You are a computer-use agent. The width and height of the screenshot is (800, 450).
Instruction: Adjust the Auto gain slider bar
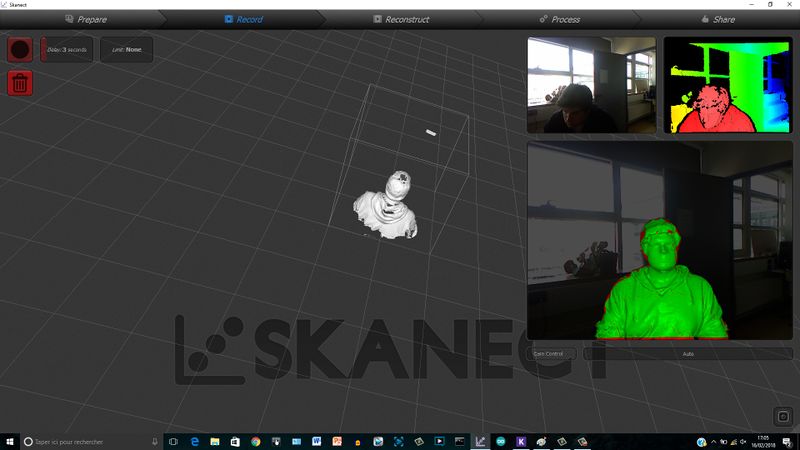688,354
